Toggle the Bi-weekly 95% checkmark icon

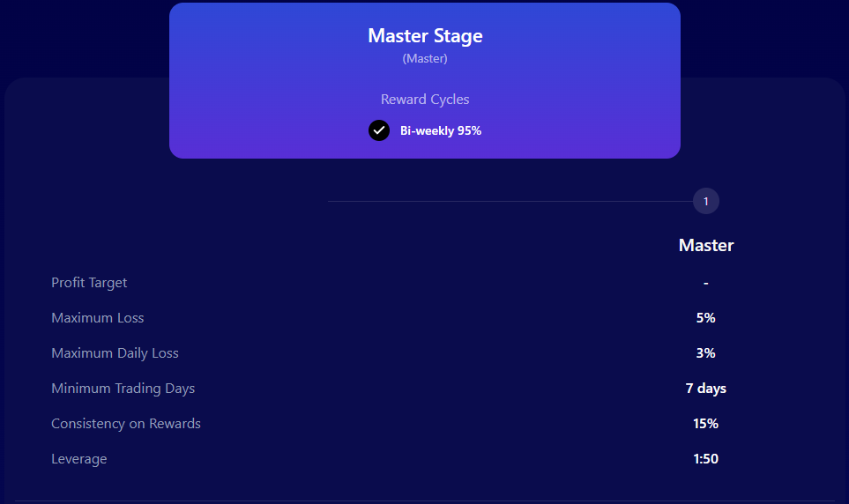pyautogui.click(x=379, y=130)
